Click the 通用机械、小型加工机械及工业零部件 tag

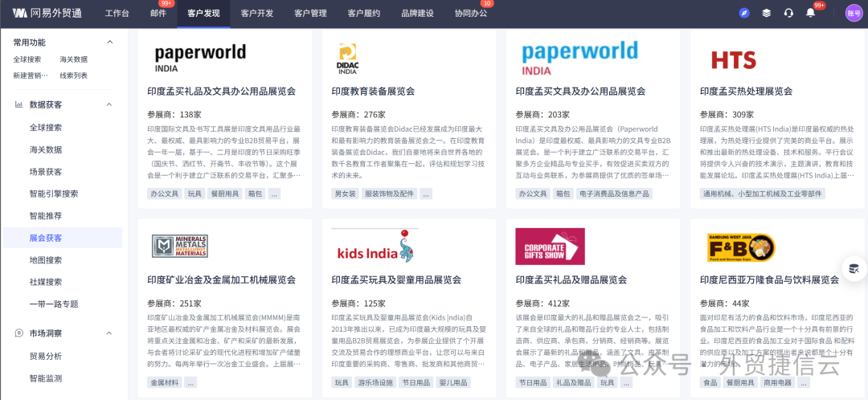click(763, 194)
